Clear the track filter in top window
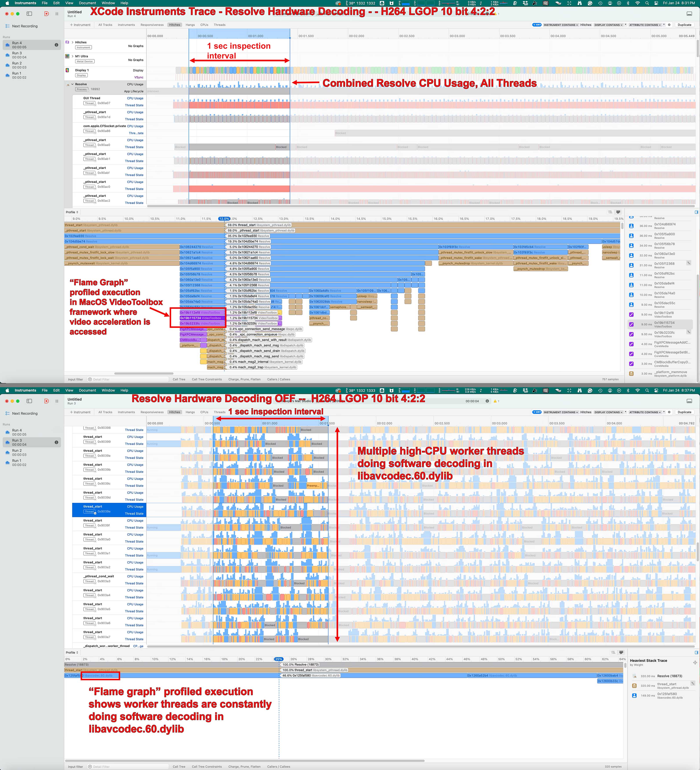Screen dimensions: 700x770 coord(669,25)
